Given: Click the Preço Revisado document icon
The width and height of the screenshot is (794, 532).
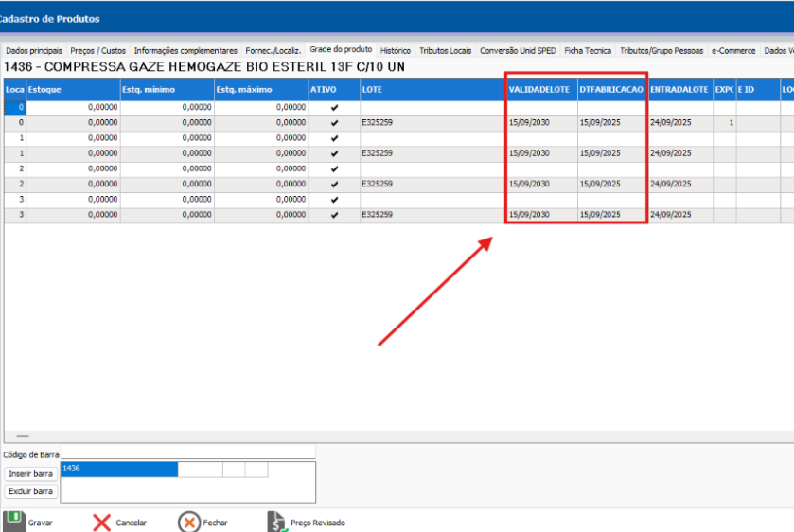Looking at the screenshot, I should (x=276, y=522).
